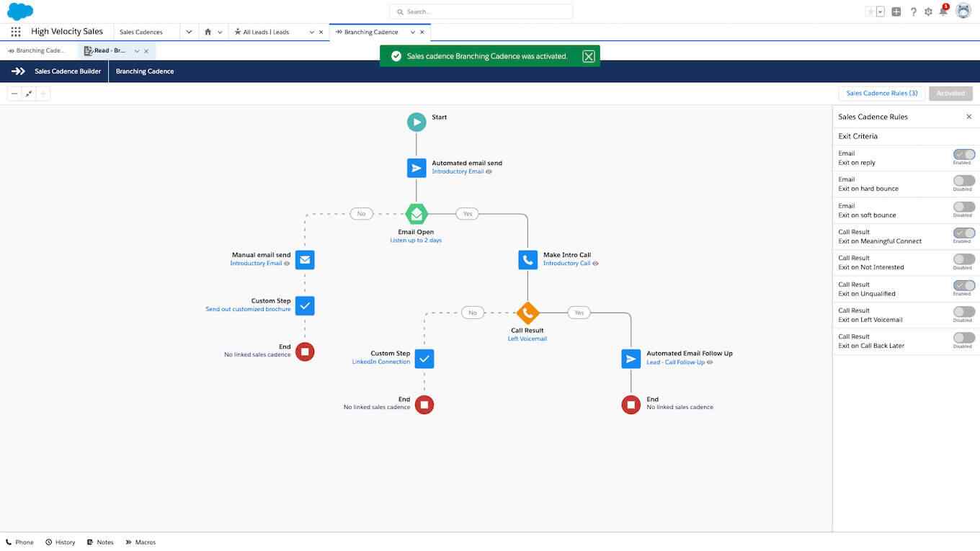
Task: Select the End node below LinkedIn step
Action: point(424,404)
